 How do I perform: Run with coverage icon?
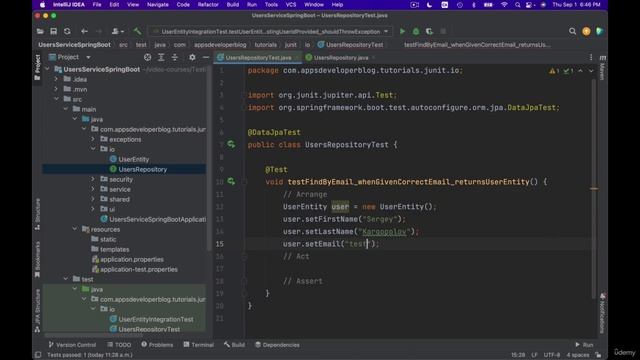(x=429, y=31)
